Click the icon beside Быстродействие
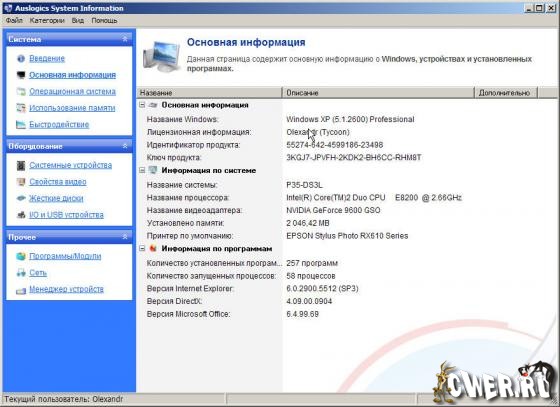The height and width of the screenshot is (407, 560). click(x=21, y=125)
